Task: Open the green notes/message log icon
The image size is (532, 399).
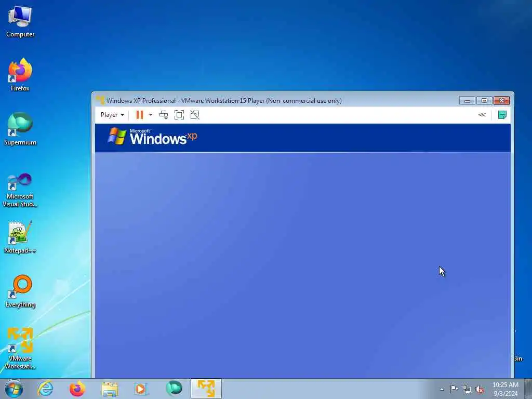Action: coord(502,115)
